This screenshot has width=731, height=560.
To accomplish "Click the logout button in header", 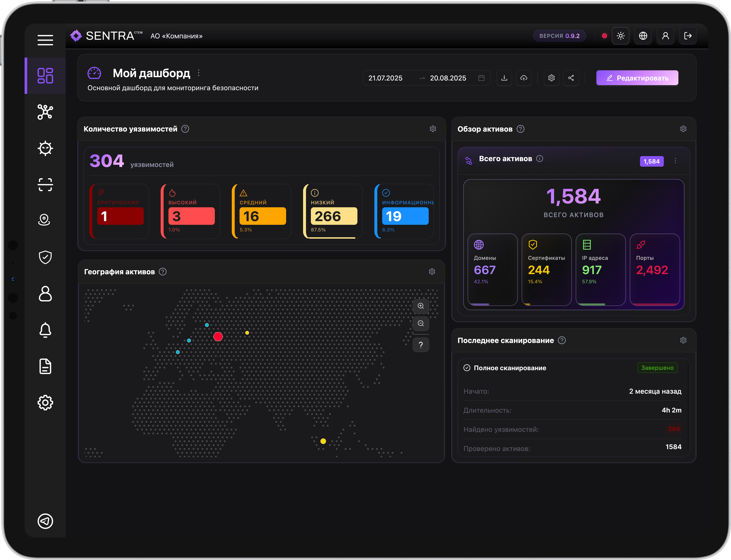I will click(688, 36).
